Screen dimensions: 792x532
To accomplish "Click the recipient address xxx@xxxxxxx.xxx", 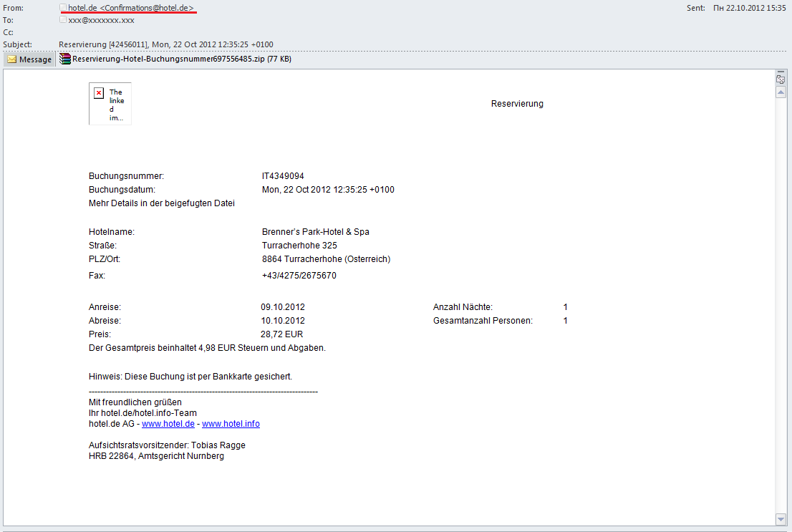I will [x=101, y=20].
